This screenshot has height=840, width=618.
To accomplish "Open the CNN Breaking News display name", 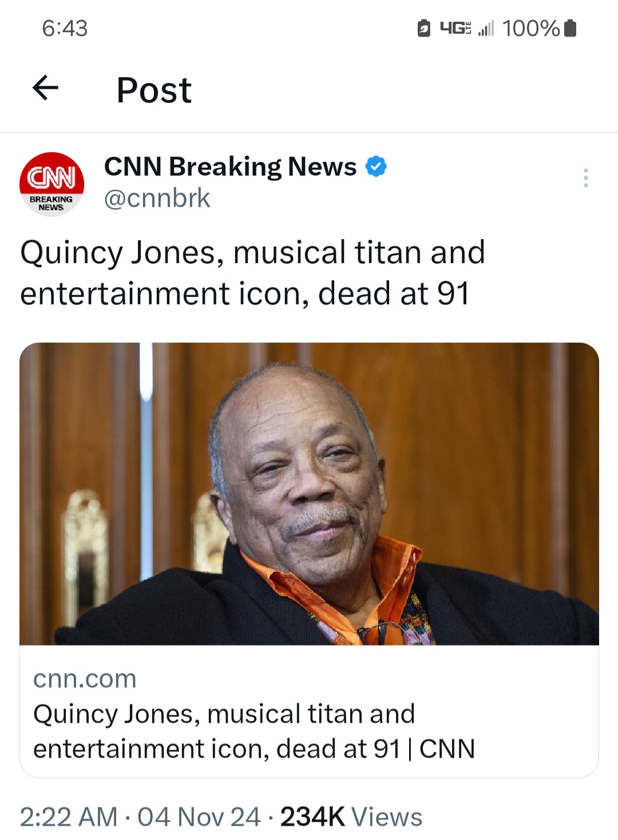I will pos(230,167).
